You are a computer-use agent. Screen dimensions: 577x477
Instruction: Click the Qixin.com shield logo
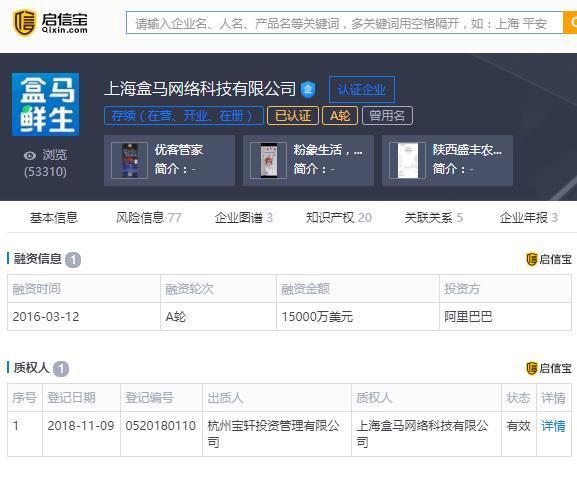pos(25,23)
